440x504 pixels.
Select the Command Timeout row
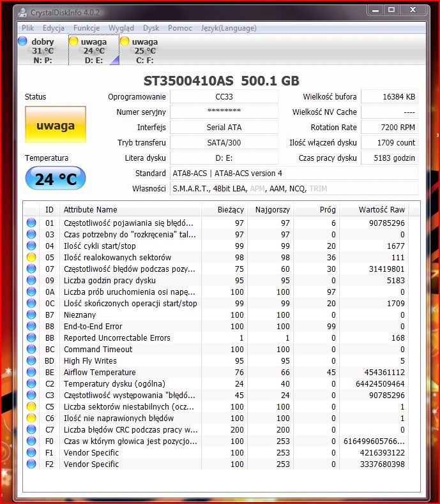pyautogui.click(x=216, y=349)
